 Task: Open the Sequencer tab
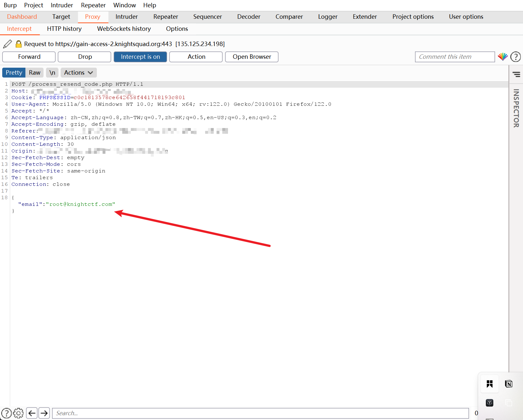point(208,17)
